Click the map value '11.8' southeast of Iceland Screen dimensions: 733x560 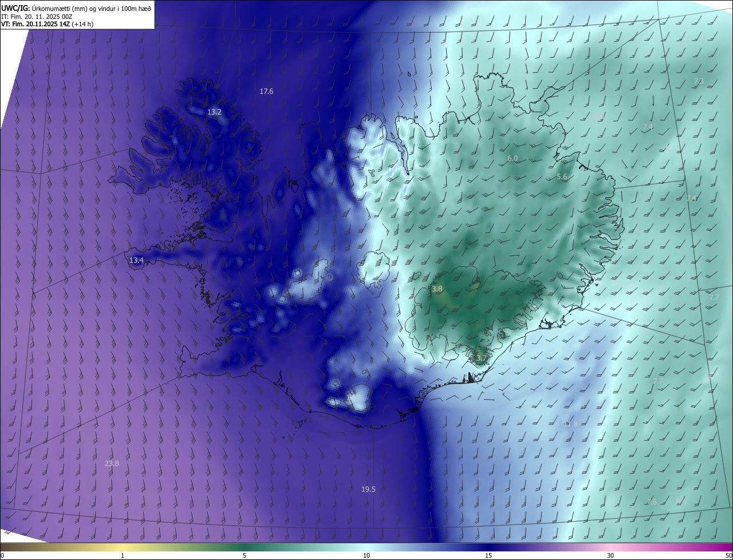click(570, 424)
